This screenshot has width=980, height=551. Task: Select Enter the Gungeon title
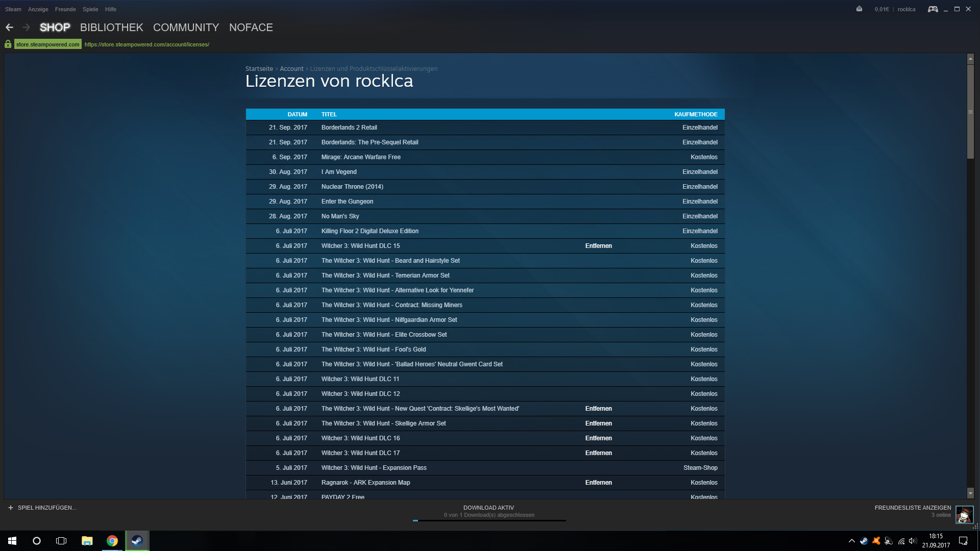coord(347,202)
